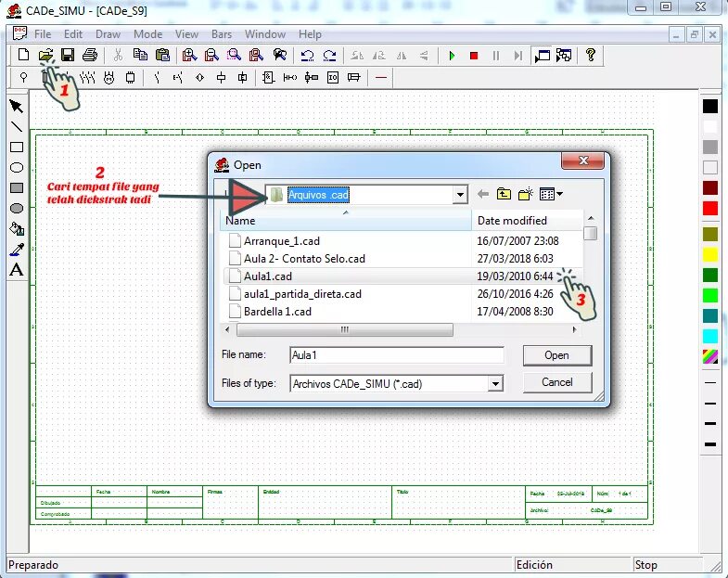
Task: Click the Pause simulation icon
Action: (x=496, y=56)
